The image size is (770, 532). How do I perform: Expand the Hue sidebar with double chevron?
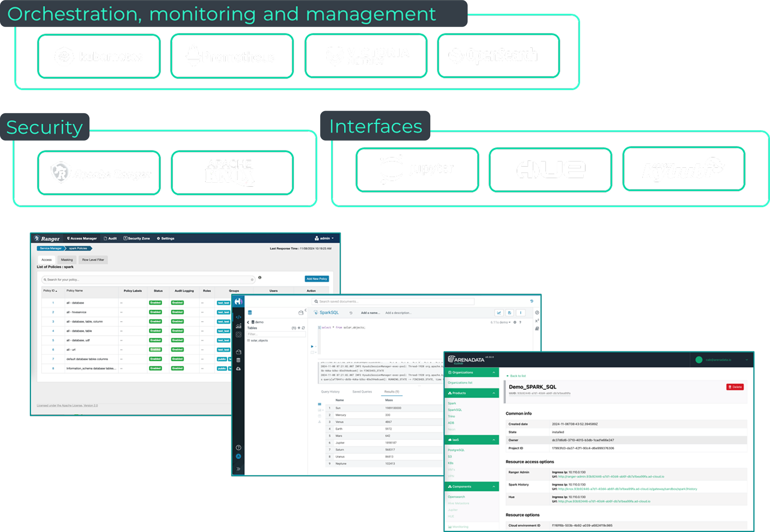(239, 469)
